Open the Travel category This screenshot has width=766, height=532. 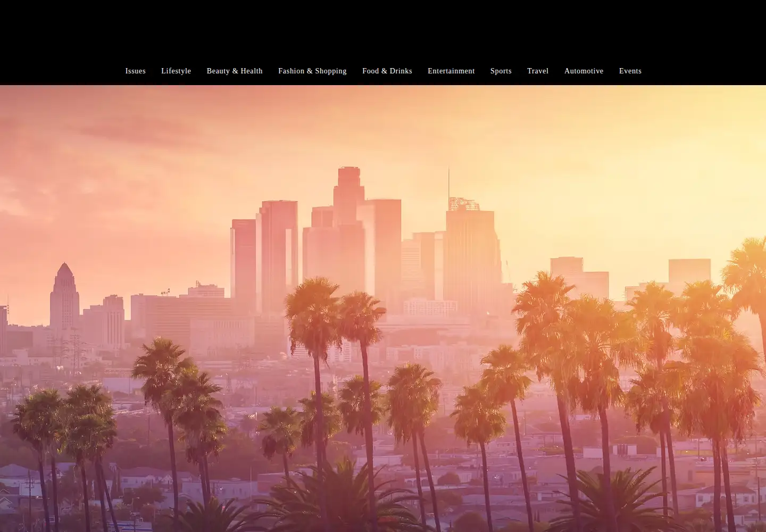tap(538, 71)
